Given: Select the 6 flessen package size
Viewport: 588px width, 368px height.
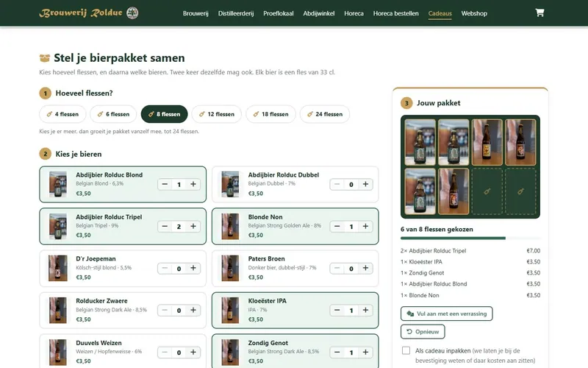Looking at the screenshot, I should (113, 114).
